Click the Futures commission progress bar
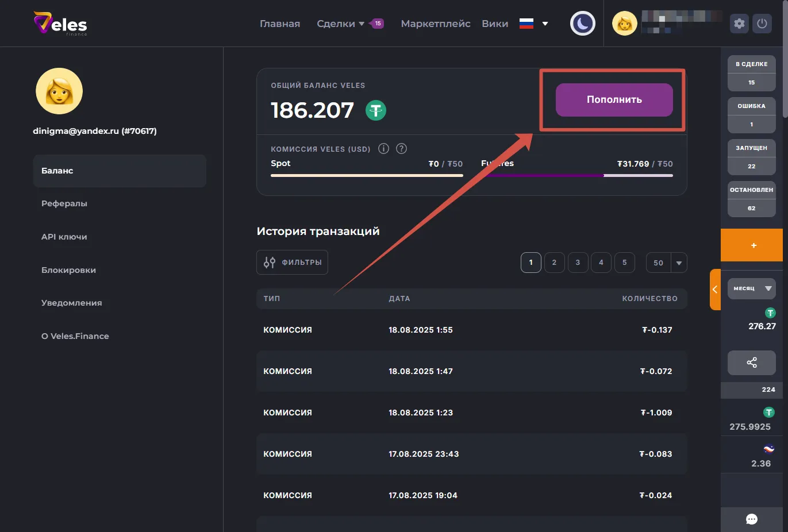Viewport: 788px width, 532px height. pos(576,175)
